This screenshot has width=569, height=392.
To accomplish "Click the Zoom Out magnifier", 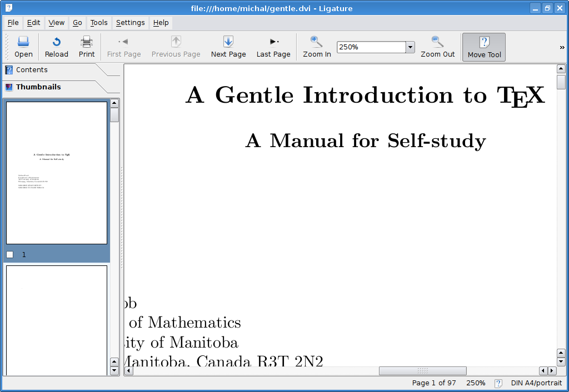I will (437, 42).
